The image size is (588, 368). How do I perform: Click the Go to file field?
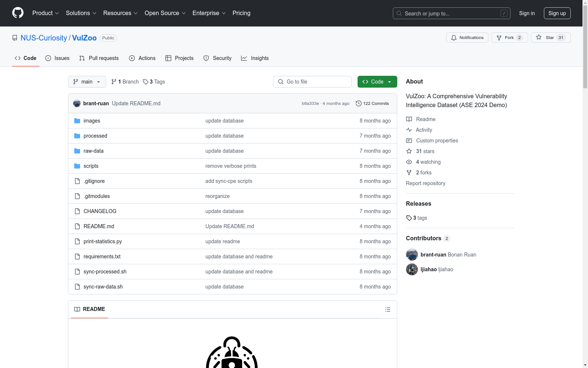312,82
